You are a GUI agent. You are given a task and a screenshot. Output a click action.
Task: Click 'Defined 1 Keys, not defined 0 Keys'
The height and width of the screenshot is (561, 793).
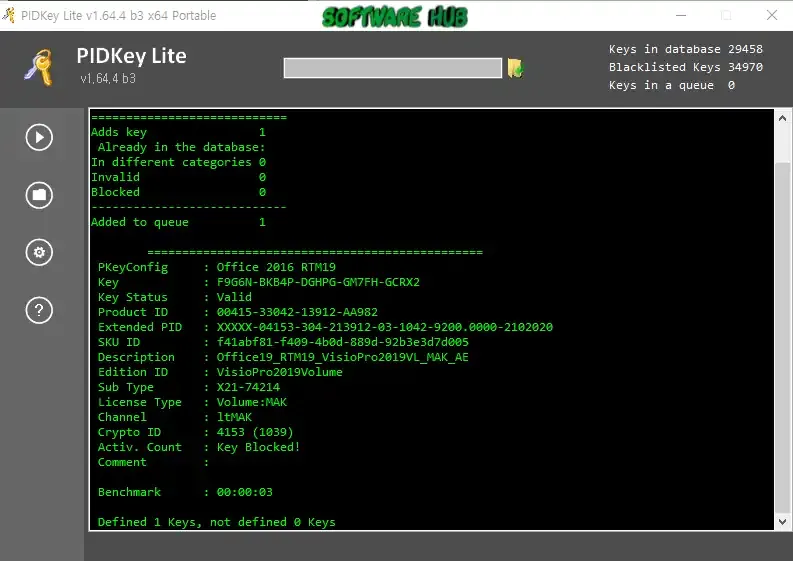pyautogui.click(x=216, y=522)
